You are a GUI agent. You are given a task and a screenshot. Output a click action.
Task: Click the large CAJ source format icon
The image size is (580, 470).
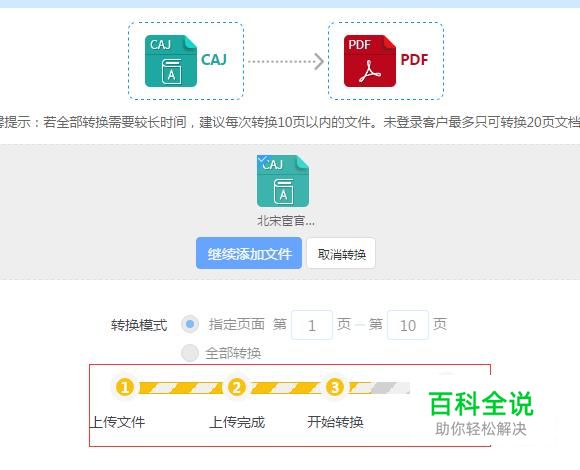pos(171,61)
